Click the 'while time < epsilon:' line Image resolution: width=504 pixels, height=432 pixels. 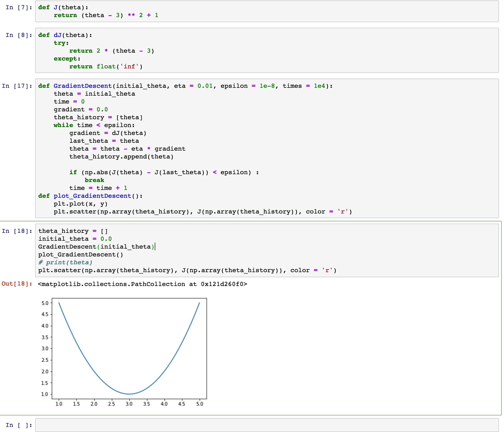click(94, 125)
